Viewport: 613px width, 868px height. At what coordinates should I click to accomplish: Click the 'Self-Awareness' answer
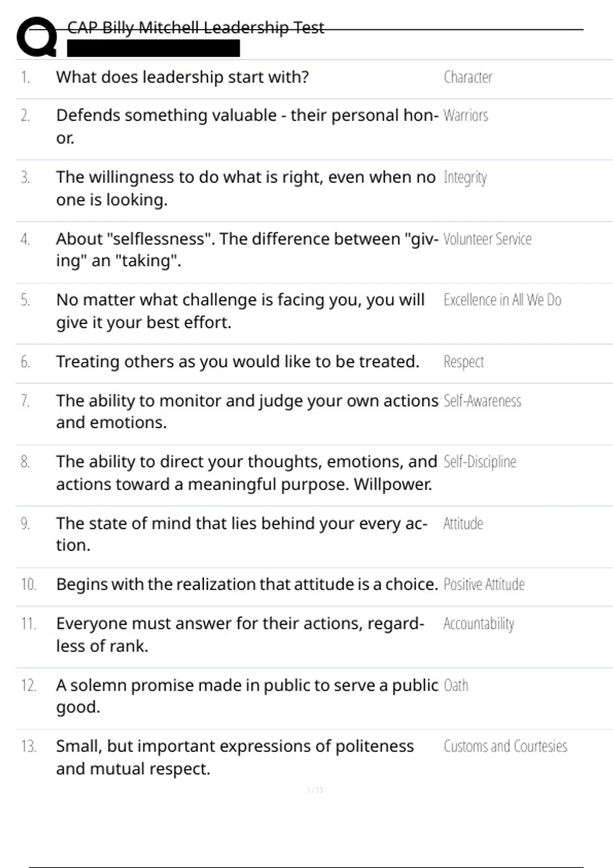[482, 401]
